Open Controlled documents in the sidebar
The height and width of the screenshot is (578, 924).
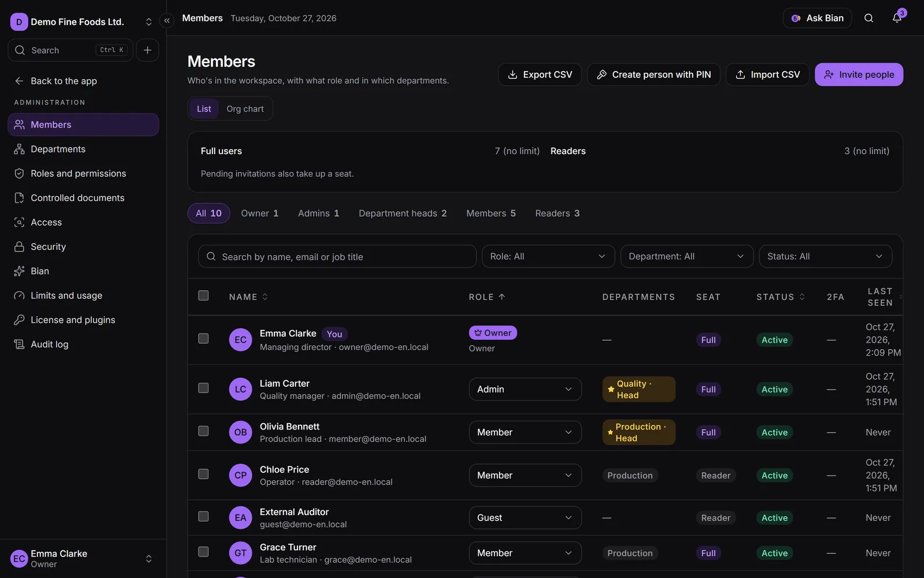point(83,198)
